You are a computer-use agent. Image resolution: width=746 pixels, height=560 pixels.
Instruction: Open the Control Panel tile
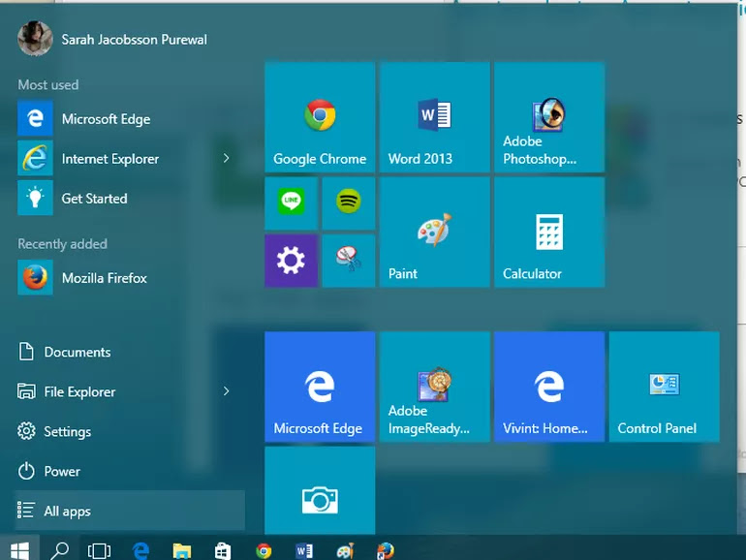coord(665,387)
